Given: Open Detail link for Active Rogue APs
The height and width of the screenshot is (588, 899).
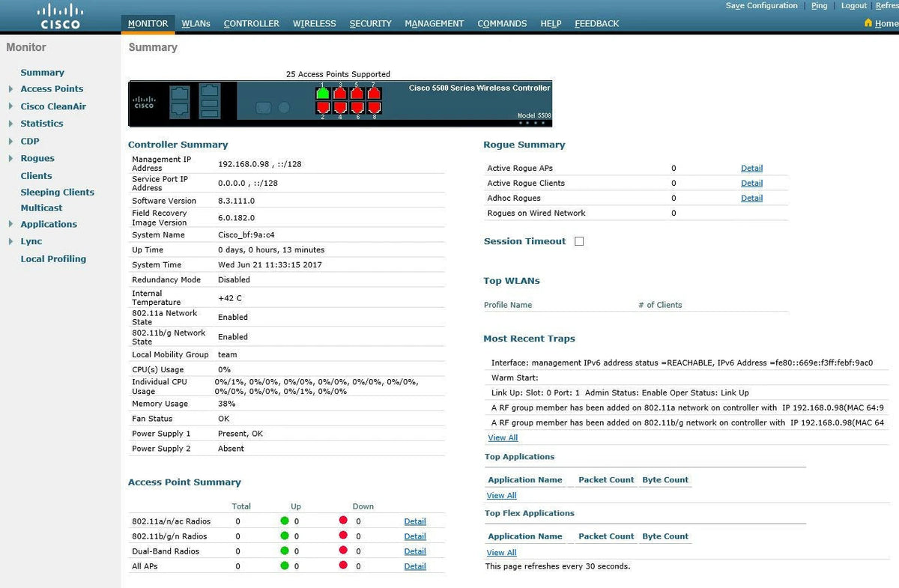Looking at the screenshot, I should pyautogui.click(x=751, y=169).
